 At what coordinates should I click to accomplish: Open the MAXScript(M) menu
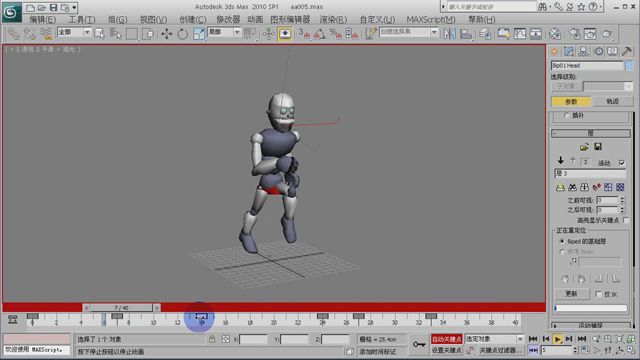[431, 19]
